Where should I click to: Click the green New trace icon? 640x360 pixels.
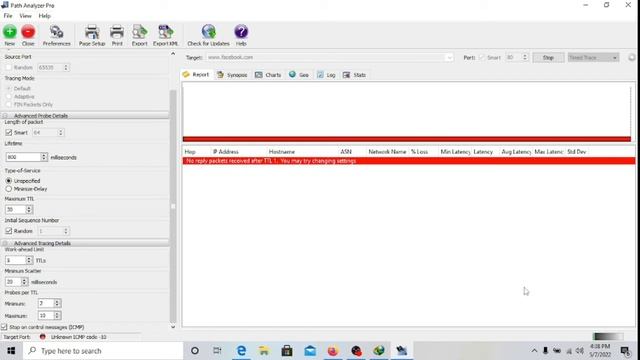(10, 32)
